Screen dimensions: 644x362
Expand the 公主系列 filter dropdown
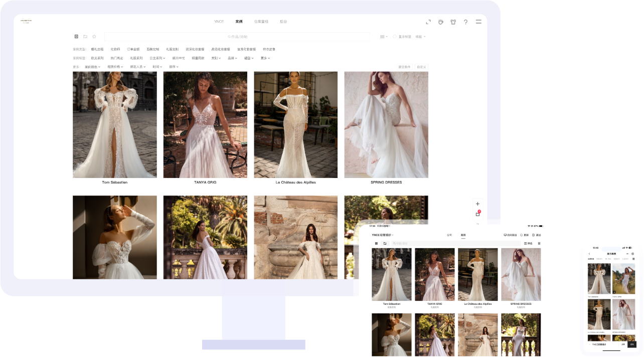pyautogui.click(x=157, y=58)
